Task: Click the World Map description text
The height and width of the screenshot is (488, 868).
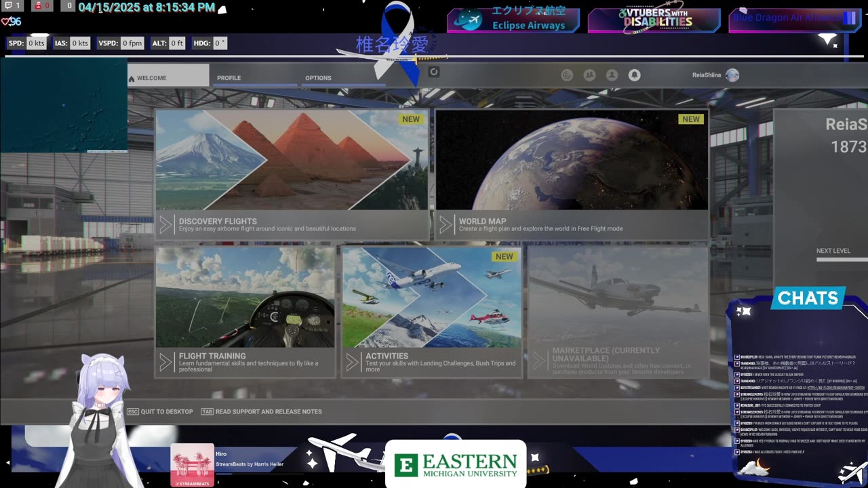Action: click(540, 229)
